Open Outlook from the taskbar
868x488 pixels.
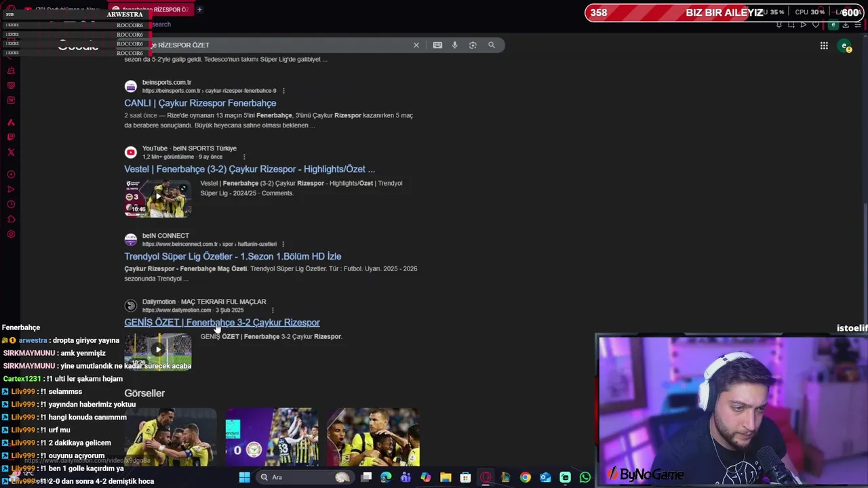(x=545, y=477)
